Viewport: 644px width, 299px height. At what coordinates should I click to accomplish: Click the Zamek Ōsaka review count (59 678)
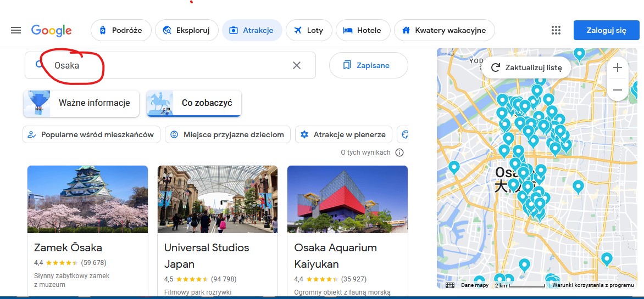[93, 262]
